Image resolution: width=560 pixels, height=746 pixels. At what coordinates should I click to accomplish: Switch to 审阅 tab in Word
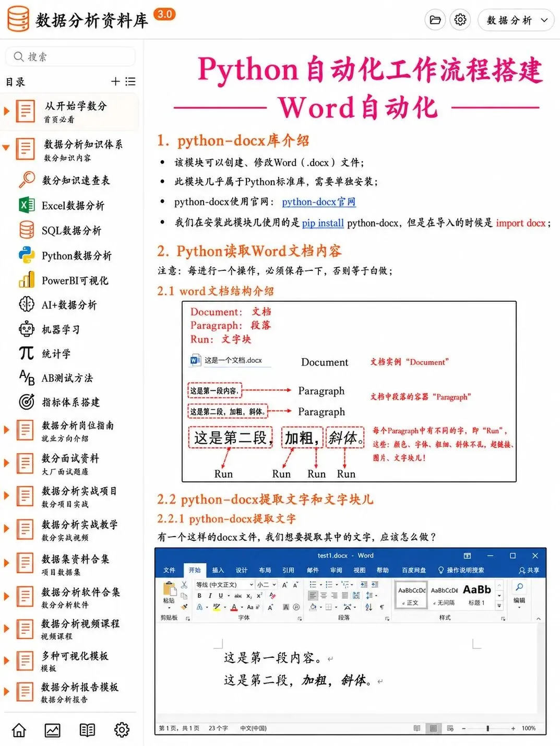pos(336,570)
